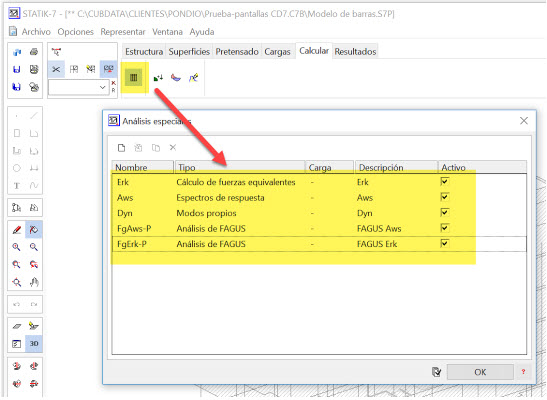Click the Aws name cell
547x400 pixels.
[125, 198]
